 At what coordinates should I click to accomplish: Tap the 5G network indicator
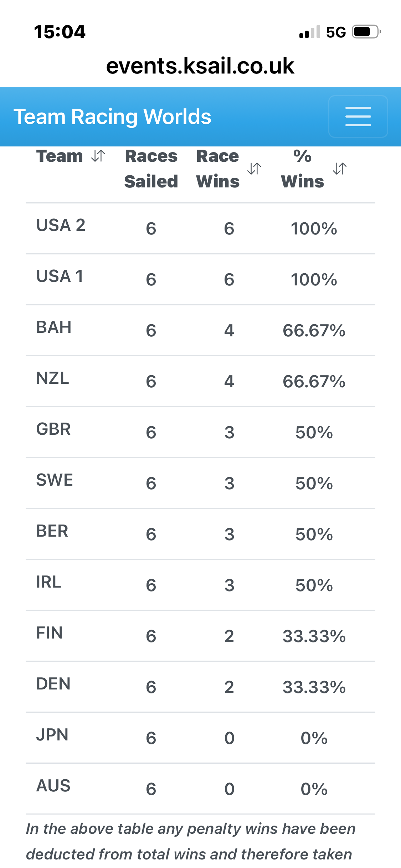coord(336,32)
